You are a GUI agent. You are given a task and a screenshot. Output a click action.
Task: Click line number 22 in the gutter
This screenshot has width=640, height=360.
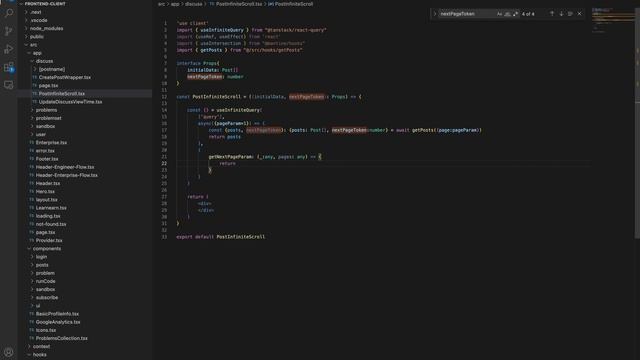(164, 163)
